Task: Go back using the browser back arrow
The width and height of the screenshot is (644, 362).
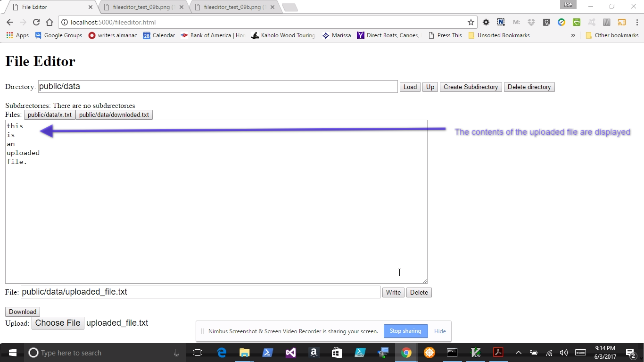Action: [x=10, y=22]
